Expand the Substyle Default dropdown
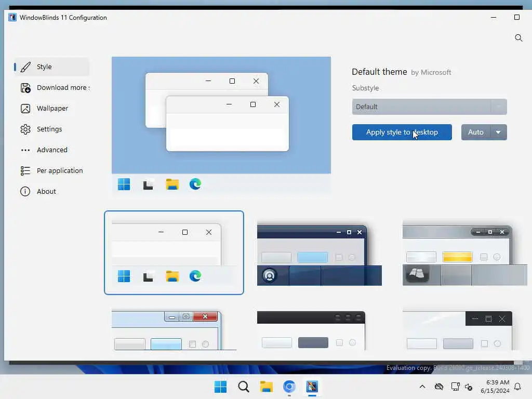 (430, 107)
